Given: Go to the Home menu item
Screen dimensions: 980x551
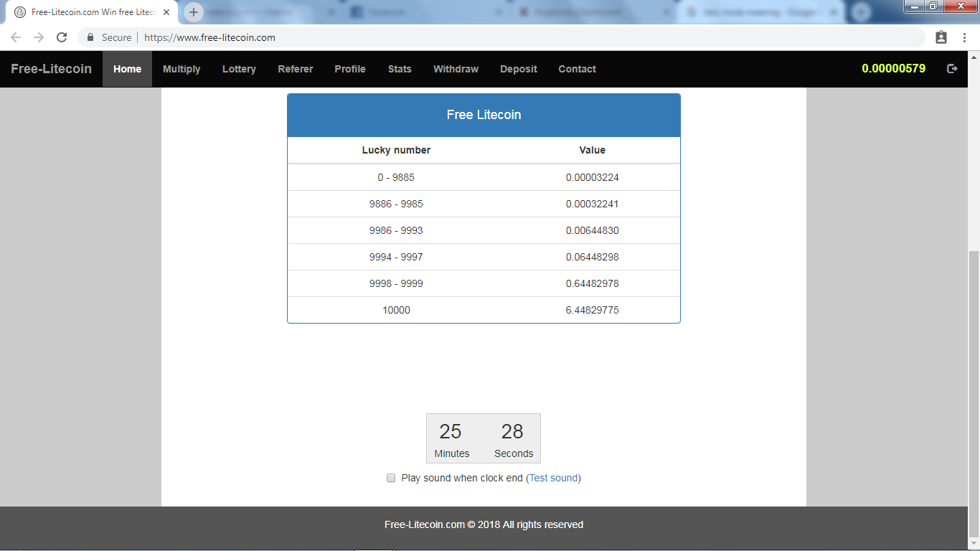Looking at the screenshot, I should [x=128, y=69].
